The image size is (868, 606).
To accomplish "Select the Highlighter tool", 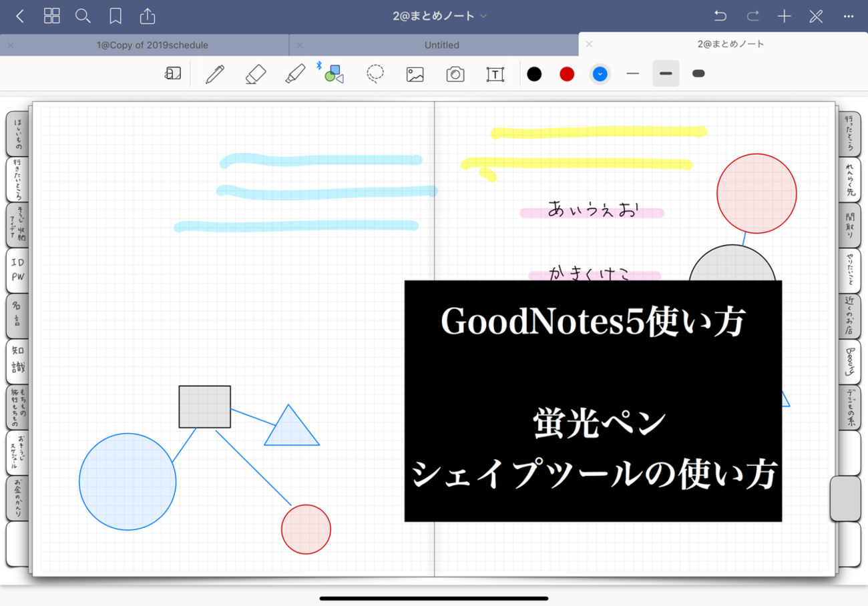I will [295, 73].
